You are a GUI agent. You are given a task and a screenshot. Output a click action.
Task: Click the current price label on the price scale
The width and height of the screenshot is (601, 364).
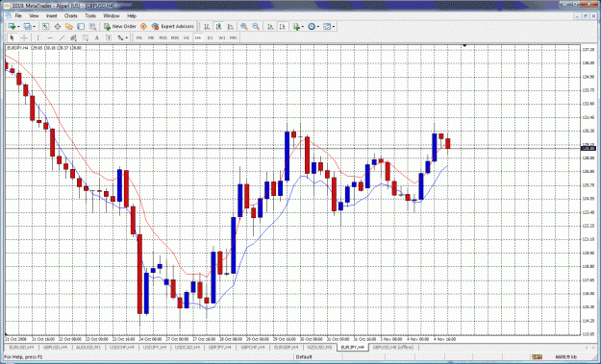[588, 148]
